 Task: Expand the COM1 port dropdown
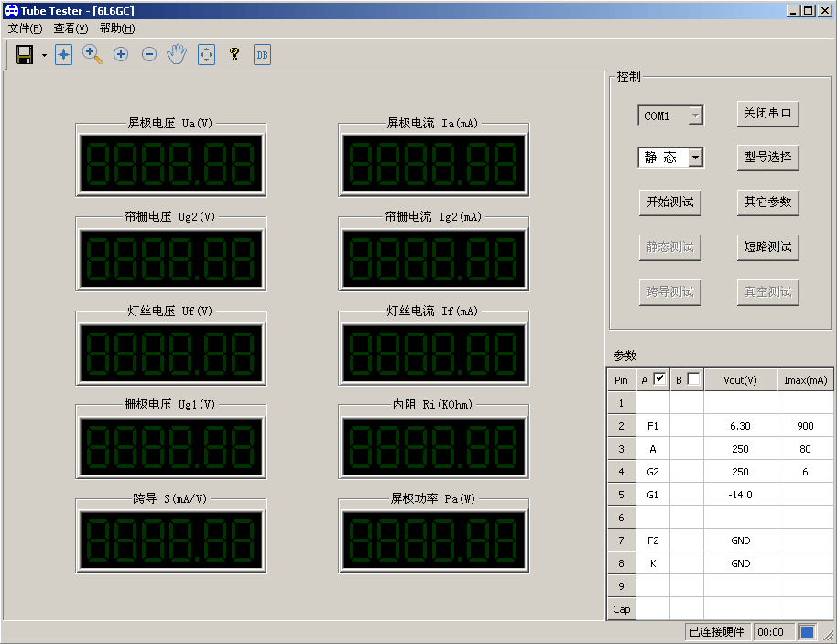pos(695,115)
